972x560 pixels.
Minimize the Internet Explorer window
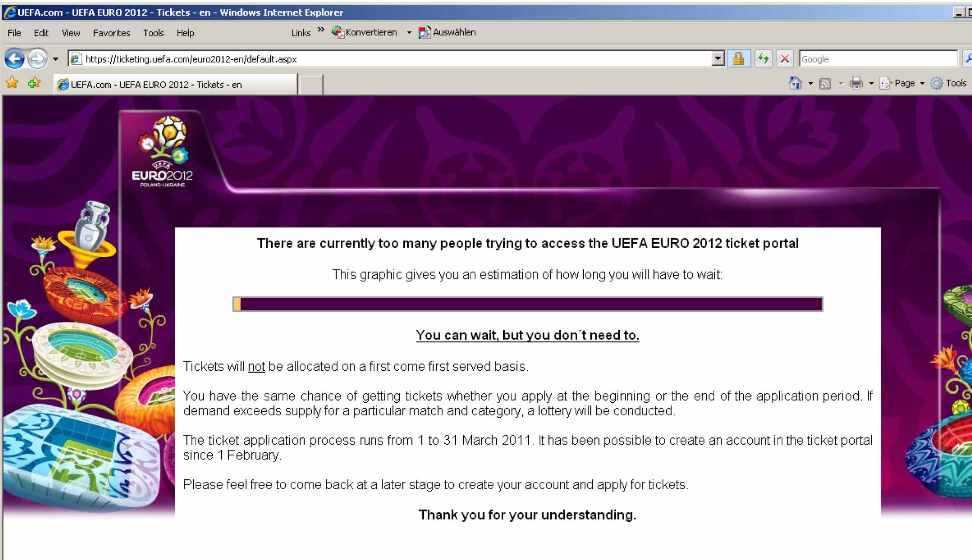(959, 13)
